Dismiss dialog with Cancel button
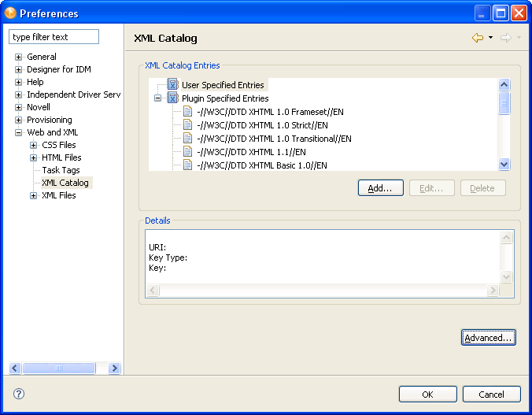Viewport: 532px width, 415px height. click(491, 394)
